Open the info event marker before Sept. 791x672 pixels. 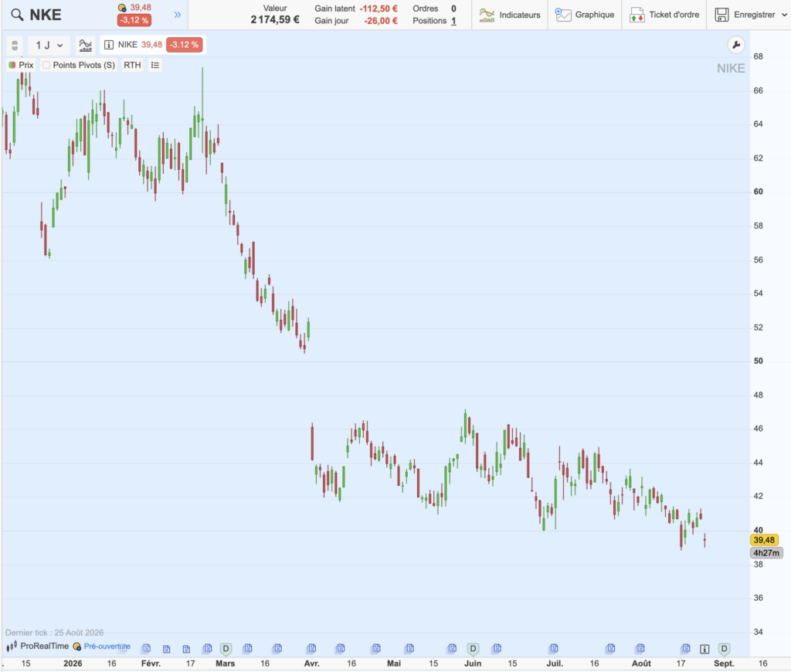[704, 650]
